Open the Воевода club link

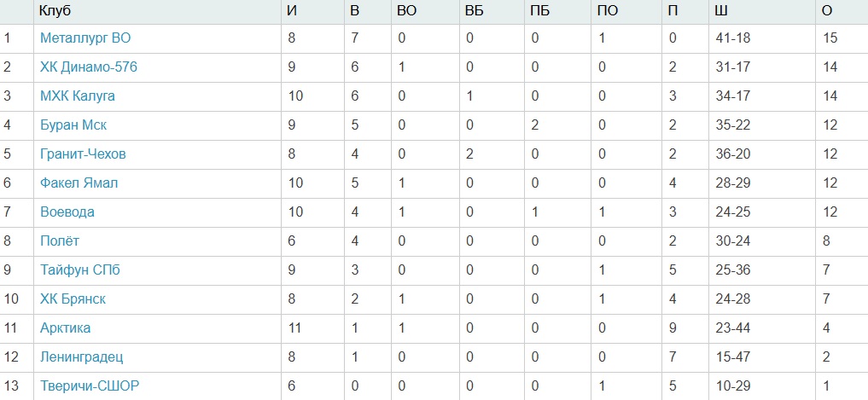(x=67, y=212)
